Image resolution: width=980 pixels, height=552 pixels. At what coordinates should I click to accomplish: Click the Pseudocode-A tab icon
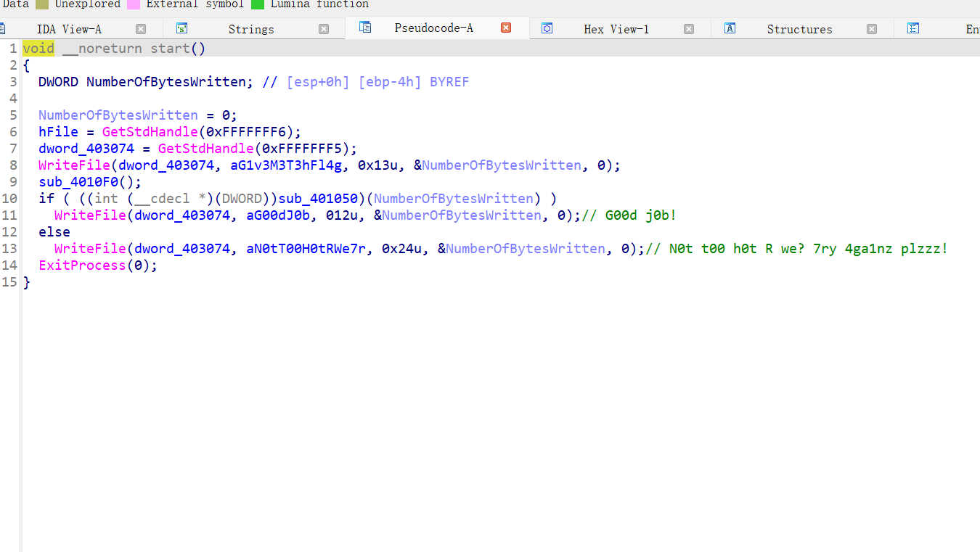pyautogui.click(x=365, y=28)
